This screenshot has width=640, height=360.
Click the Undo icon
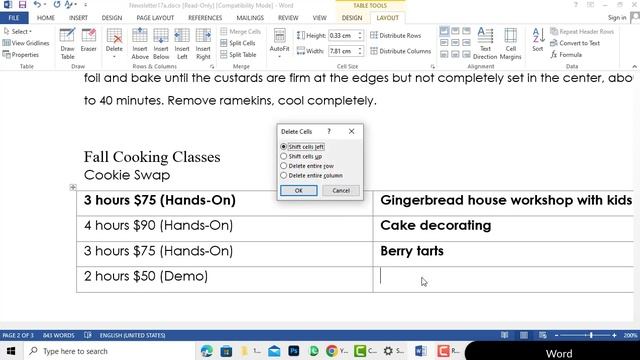pyautogui.click(x=37, y=5)
